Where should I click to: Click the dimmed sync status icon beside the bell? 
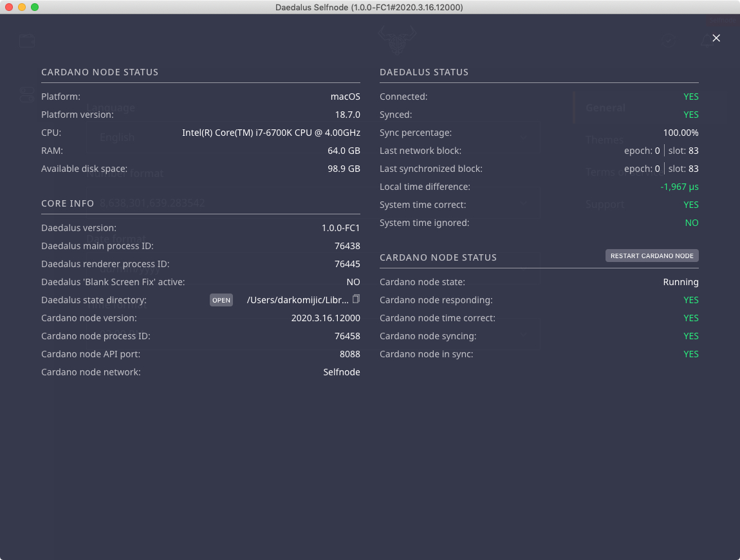click(669, 41)
